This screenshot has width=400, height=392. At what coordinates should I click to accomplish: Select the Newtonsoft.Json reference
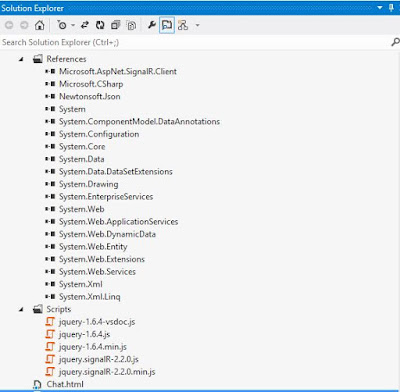point(90,97)
